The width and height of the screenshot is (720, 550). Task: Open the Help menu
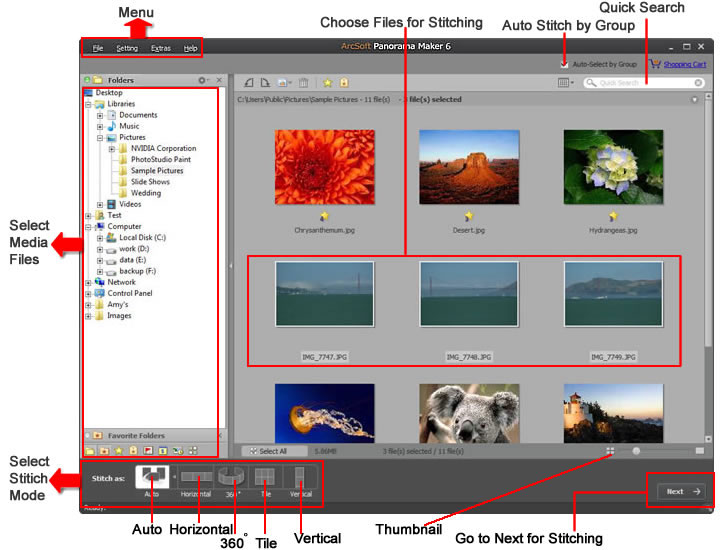coord(191,48)
